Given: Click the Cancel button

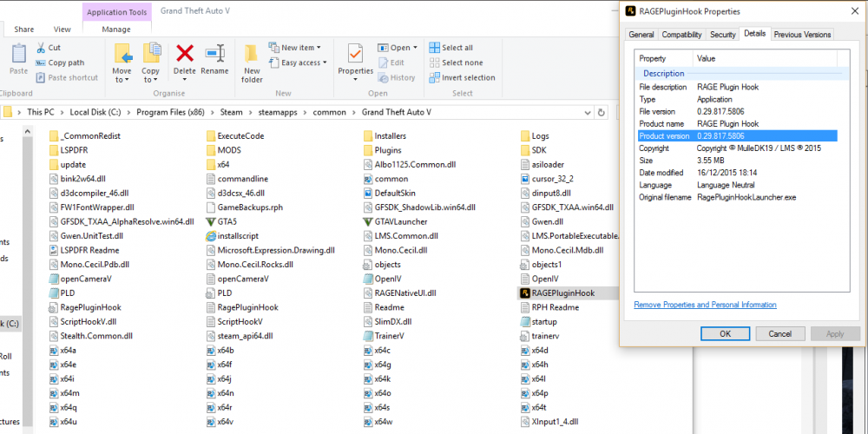Looking at the screenshot, I should point(780,334).
